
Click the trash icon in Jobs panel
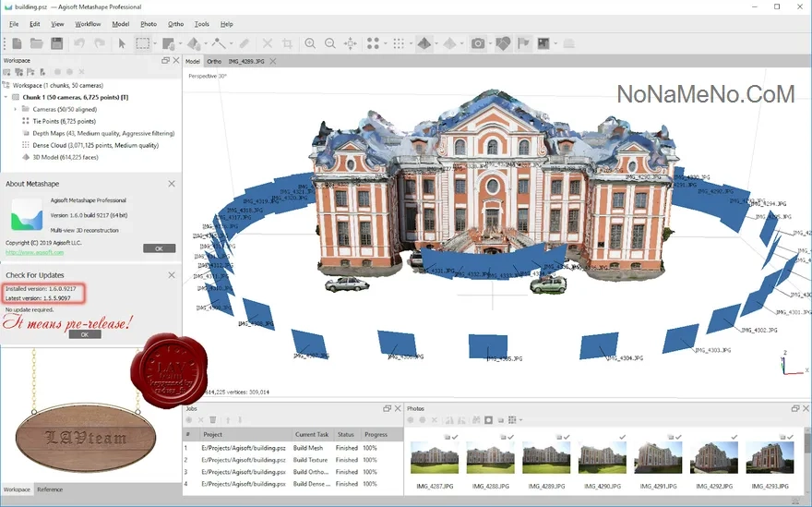click(x=213, y=420)
